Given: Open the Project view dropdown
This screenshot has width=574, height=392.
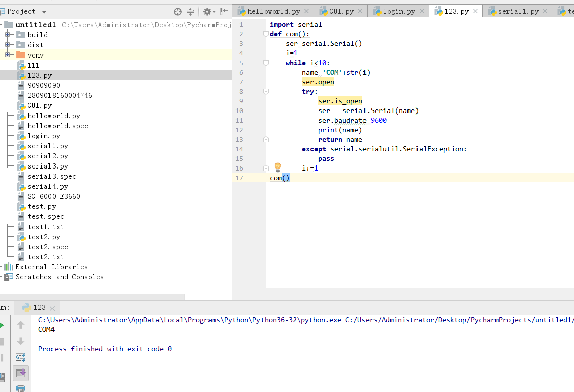Looking at the screenshot, I should (44, 12).
